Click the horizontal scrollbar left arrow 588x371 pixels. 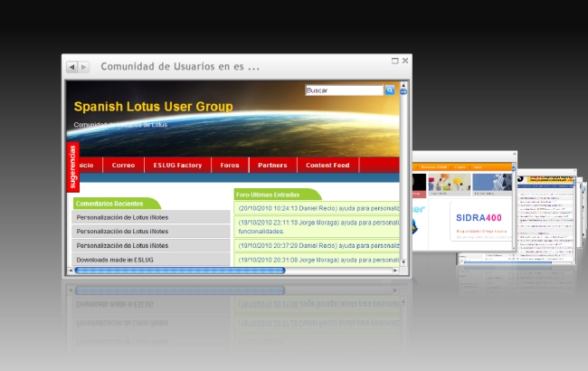pyautogui.click(x=71, y=270)
